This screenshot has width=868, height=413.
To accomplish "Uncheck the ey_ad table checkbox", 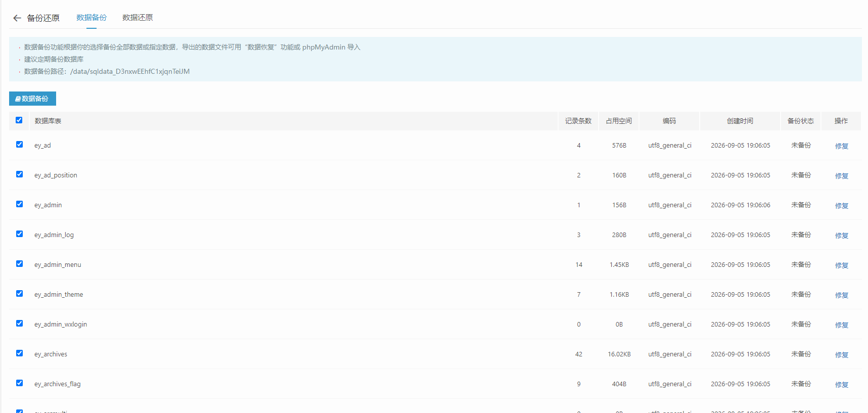I will point(19,145).
